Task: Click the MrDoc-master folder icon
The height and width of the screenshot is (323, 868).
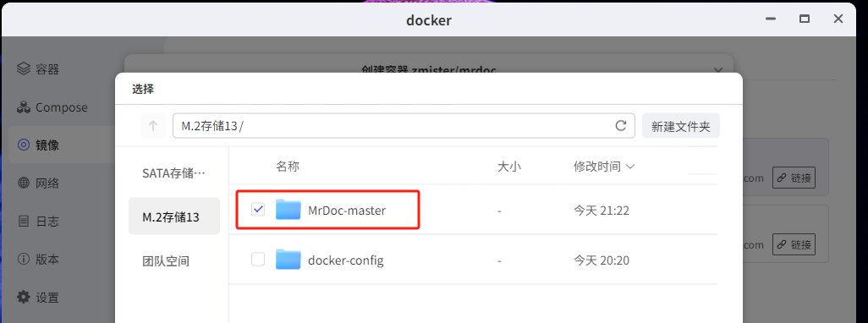Action: click(x=288, y=210)
